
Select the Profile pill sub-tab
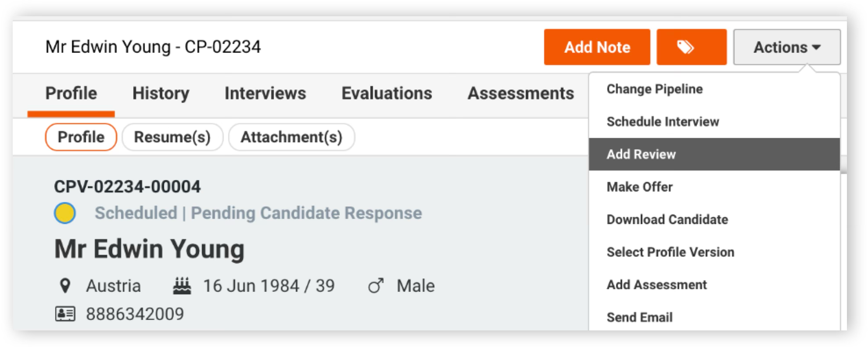81,137
